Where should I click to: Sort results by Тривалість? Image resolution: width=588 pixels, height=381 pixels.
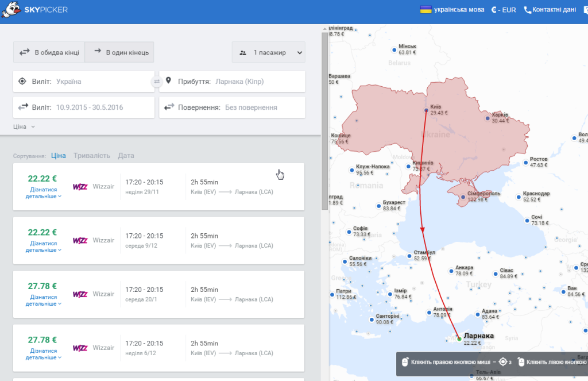pyautogui.click(x=92, y=155)
